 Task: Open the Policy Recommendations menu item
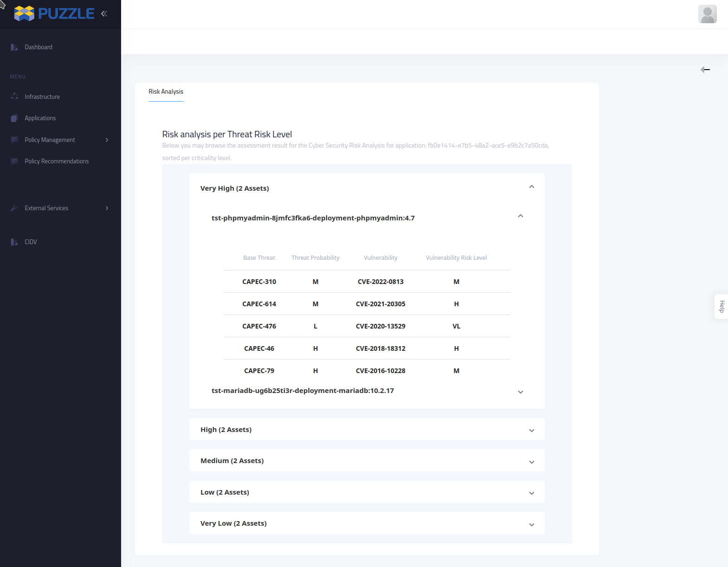tap(57, 161)
